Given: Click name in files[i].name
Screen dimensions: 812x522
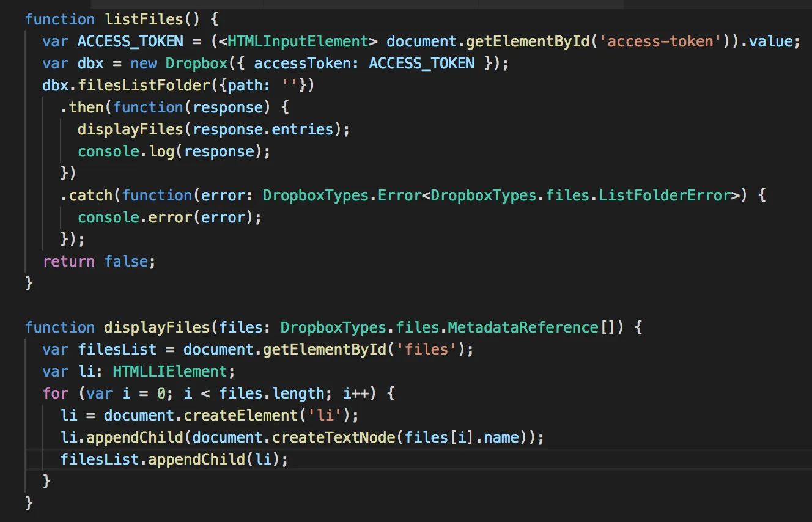Looking at the screenshot, I should click(x=500, y=437).
